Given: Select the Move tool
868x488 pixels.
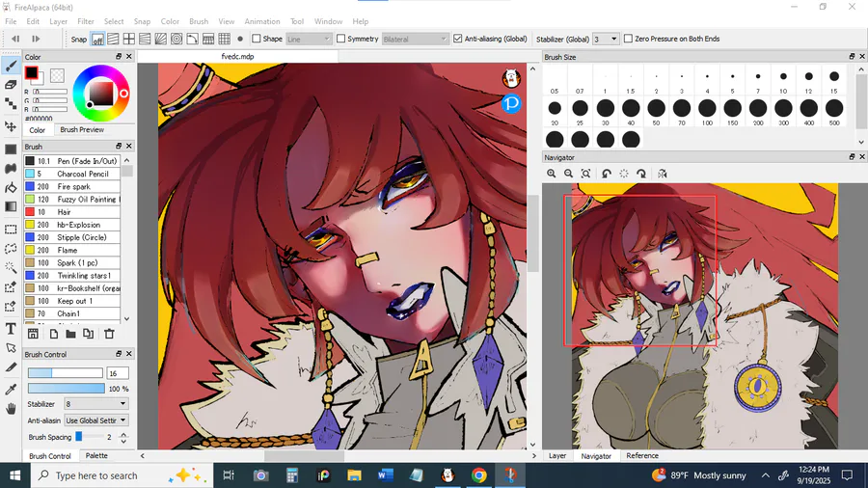Looking at the screenshot, I should pos(11,126).
